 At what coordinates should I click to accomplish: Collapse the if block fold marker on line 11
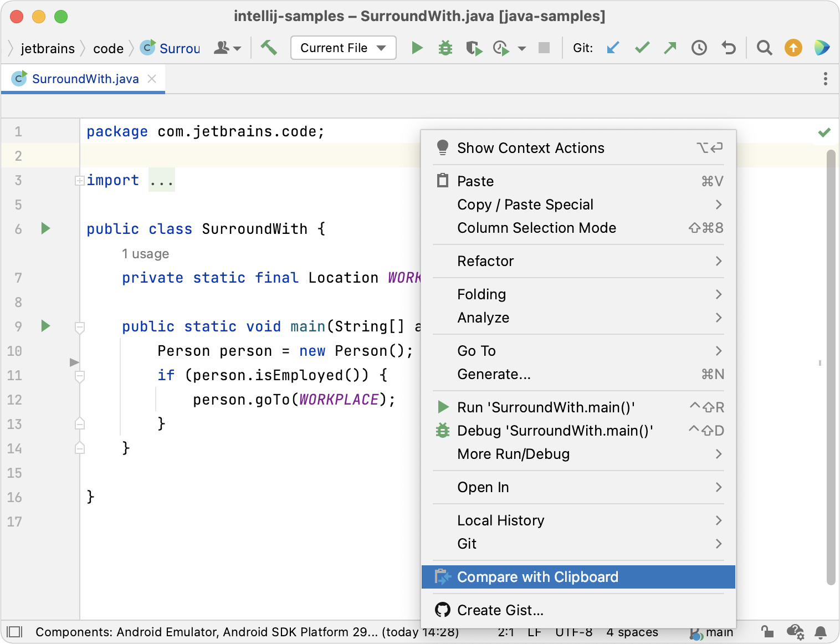coord(80,376)
